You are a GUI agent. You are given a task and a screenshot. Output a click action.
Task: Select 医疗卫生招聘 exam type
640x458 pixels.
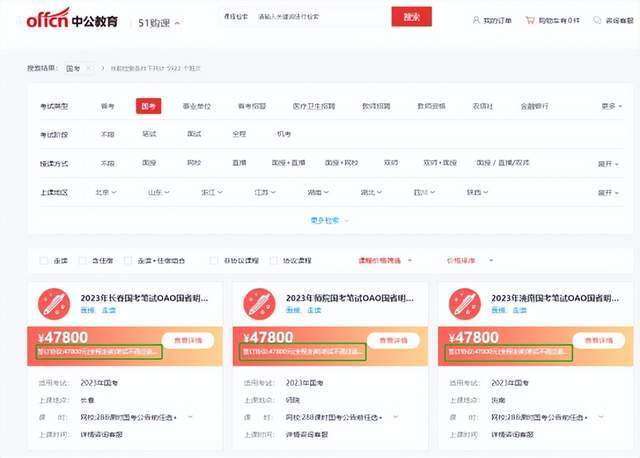pyautogui.click(x=314, y=105)
